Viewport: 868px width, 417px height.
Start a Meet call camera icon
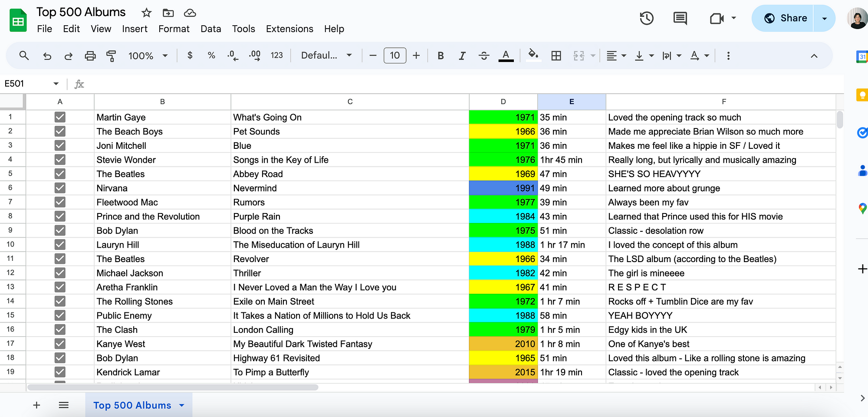tap(717, 18)
